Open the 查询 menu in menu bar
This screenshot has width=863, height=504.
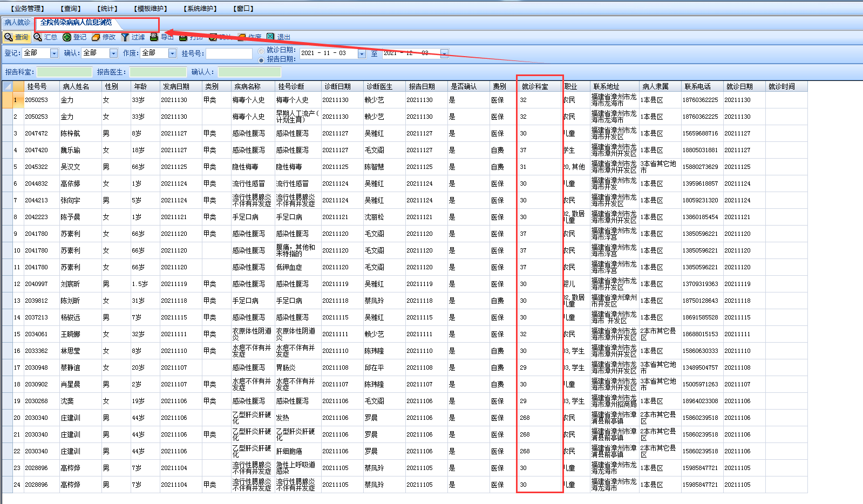pos(71,9)
